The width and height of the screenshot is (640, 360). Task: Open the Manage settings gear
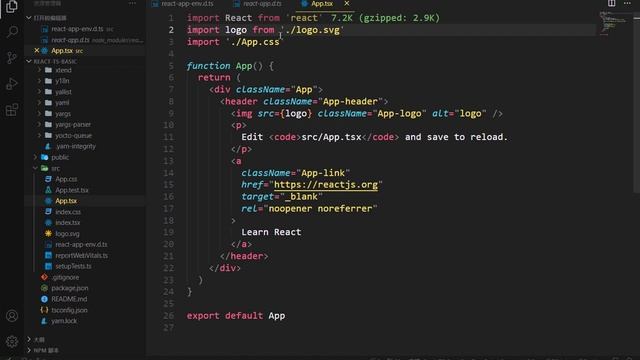tap(12, 341)
